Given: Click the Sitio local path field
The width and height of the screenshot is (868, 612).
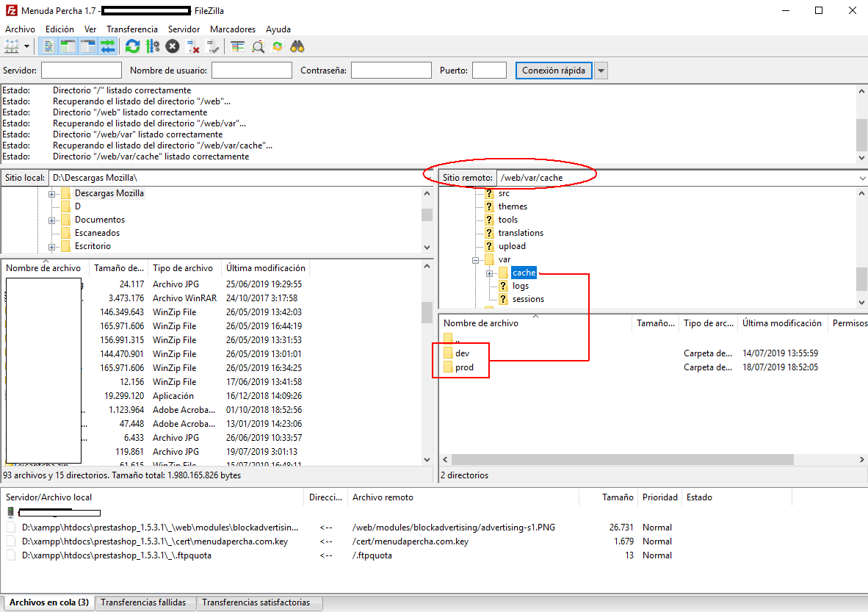Looking at the screenshot, I should pos(241,178).
